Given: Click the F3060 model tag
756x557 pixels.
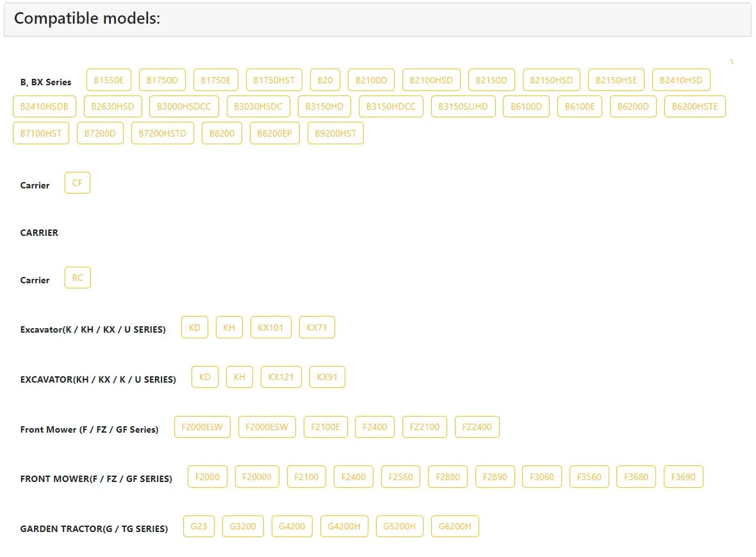Looking at the screenshot, I should pos(542,477).
